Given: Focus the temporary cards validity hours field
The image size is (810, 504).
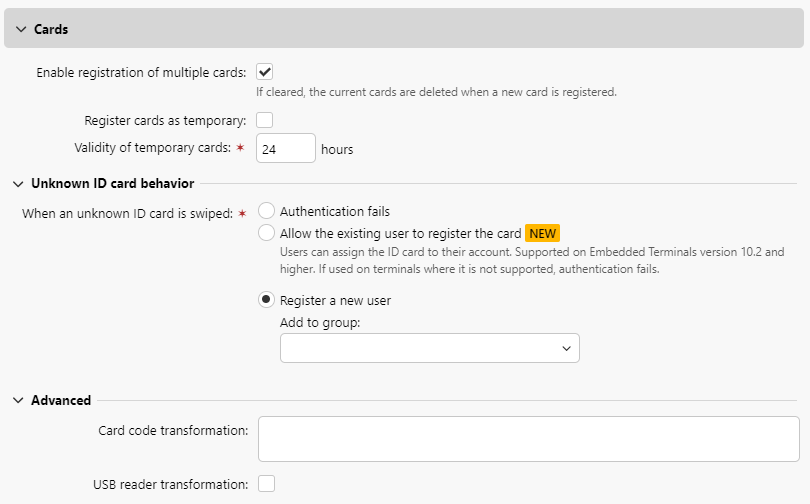Looking at the screenshot, I should tap(285, 149).
